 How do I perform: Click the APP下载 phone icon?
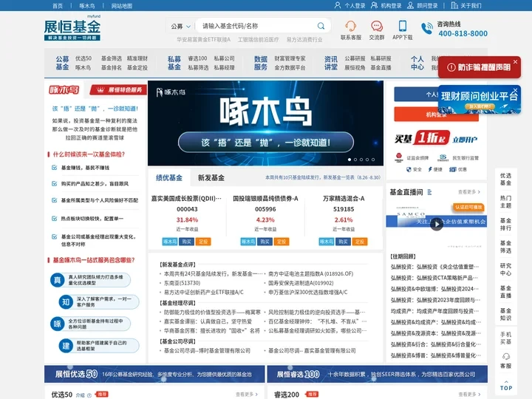(403, 26)
